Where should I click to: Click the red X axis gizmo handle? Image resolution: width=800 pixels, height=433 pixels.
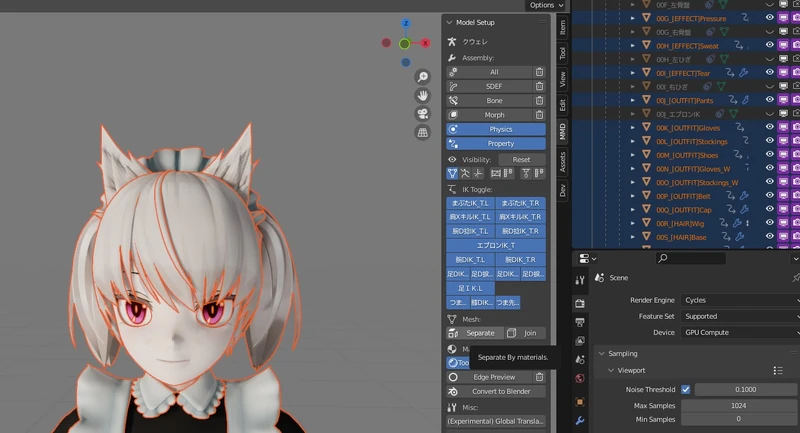[x=425, y=43]
